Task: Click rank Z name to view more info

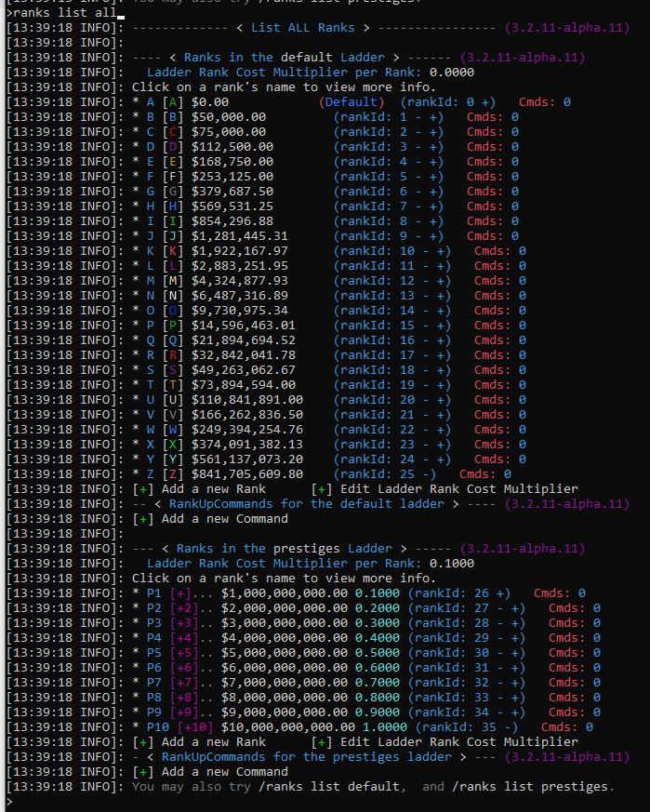Action: (151, 473)
